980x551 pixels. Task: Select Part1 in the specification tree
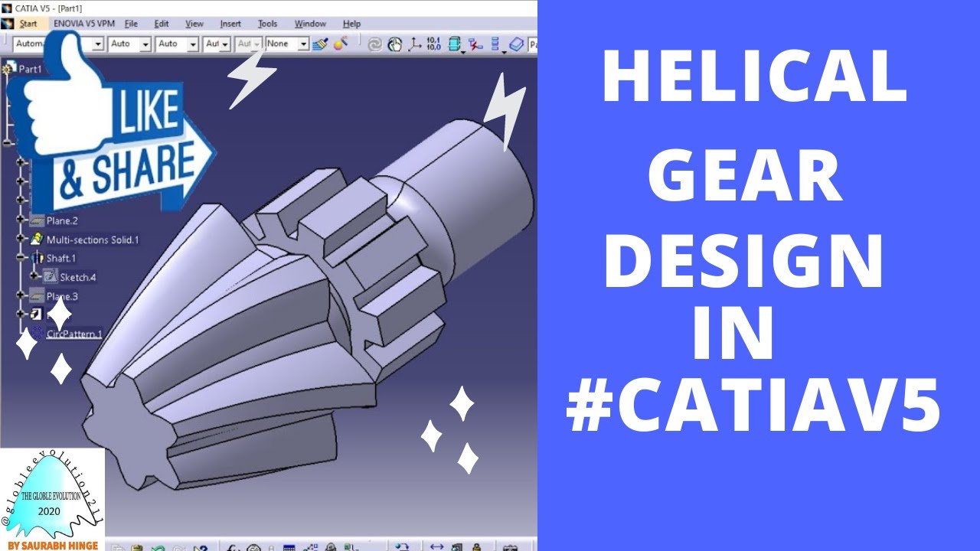coord(30,69)
